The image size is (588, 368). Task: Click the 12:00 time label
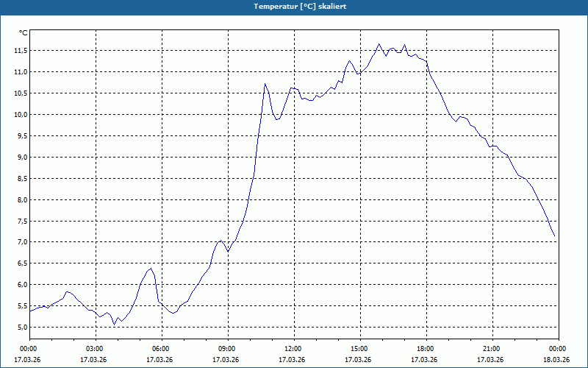(294, 349)
